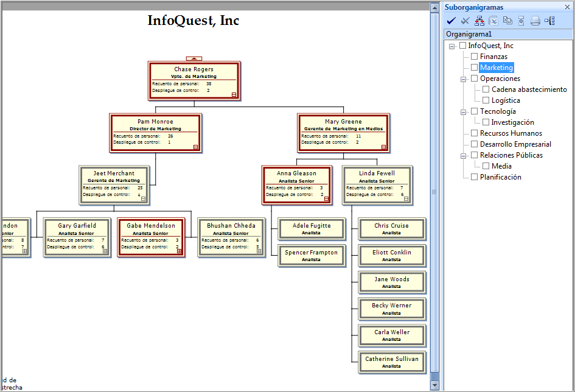Collapse the Operaciones tree node
Image resolution: width=575 pixels, height=392 pixels.
click(463, 79)
